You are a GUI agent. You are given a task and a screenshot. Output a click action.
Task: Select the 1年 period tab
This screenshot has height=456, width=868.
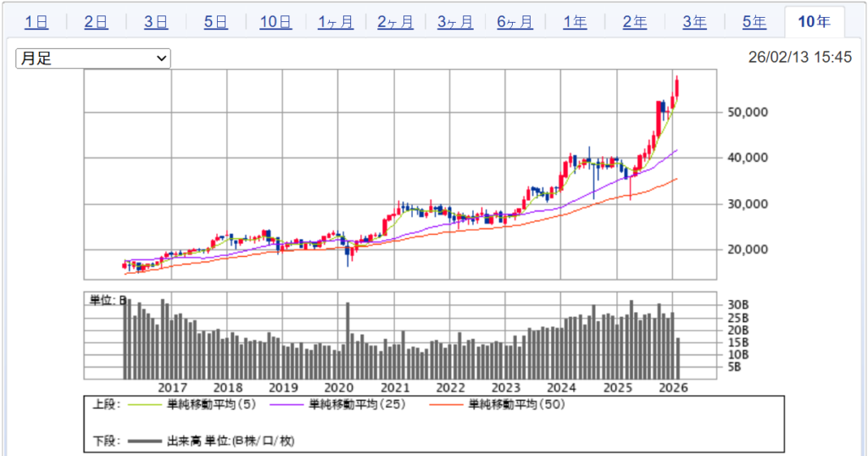(575, 22)
